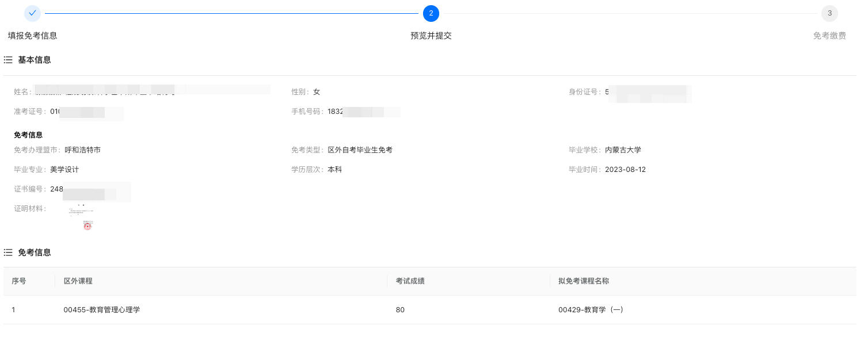Click the 考试成绩 column header

tap(410, 281)
